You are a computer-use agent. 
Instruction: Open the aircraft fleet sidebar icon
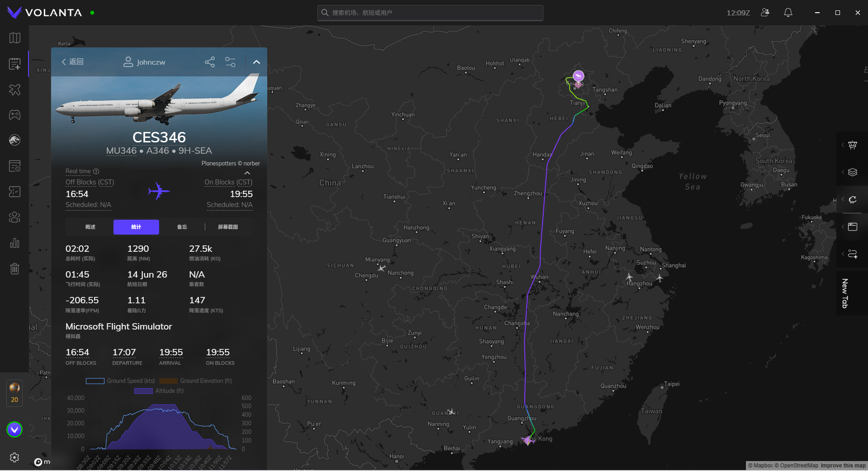(14, 89)
